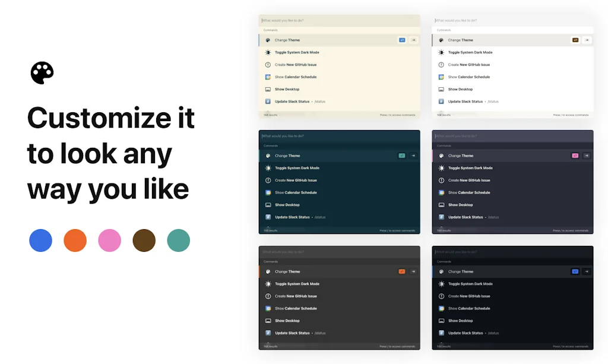This screenshot has width=608, height=364.
Task: Focus the search field in the white panel
Action: click(512, 21)
